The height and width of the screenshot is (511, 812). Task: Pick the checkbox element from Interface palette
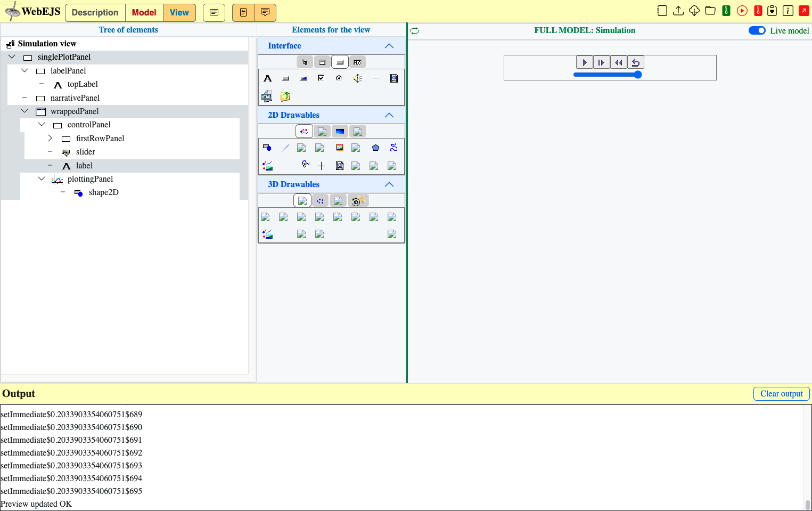(321, 78)
